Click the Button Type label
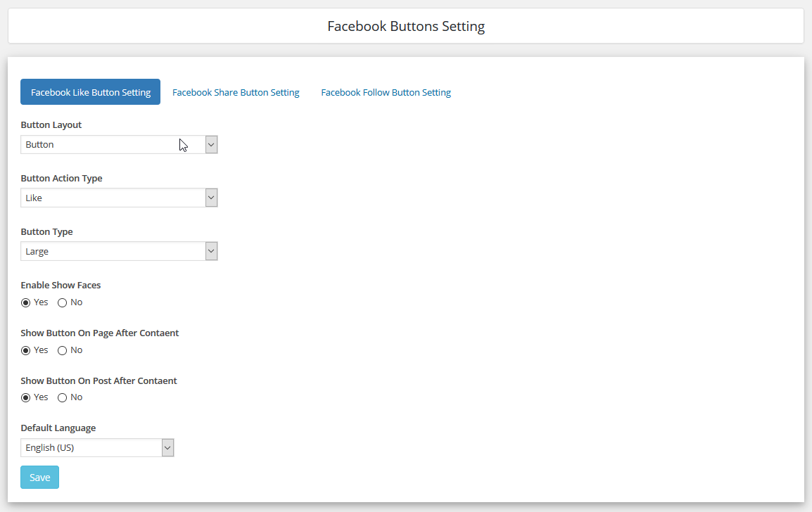This screenshot has width=812, height=512. click(46, 232)
